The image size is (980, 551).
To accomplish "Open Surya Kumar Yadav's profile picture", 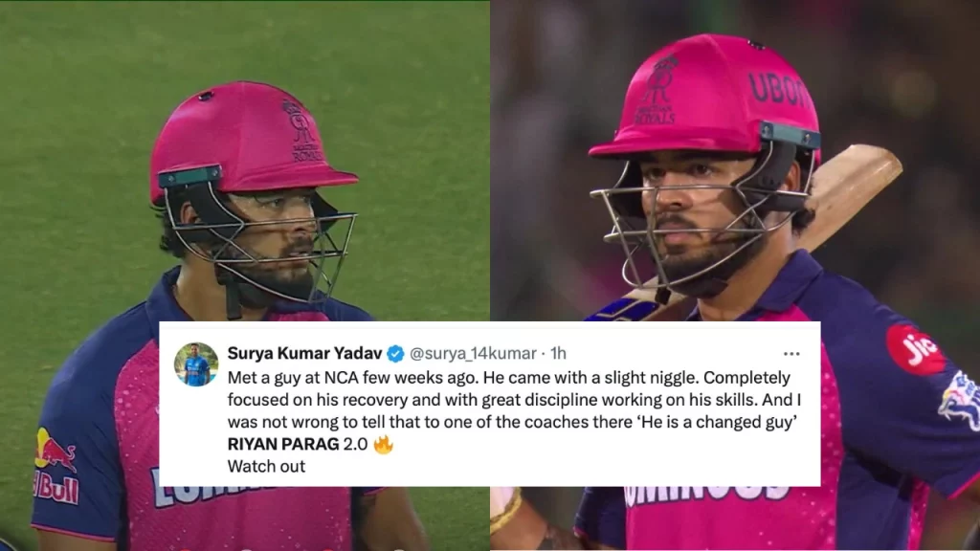I will [195, 364].
